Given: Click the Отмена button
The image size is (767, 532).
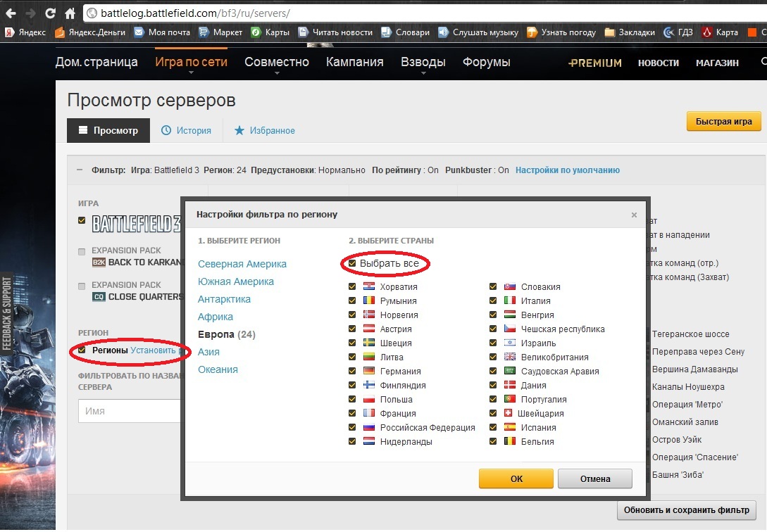Looking at the screenshot, I should pos(595,479).
